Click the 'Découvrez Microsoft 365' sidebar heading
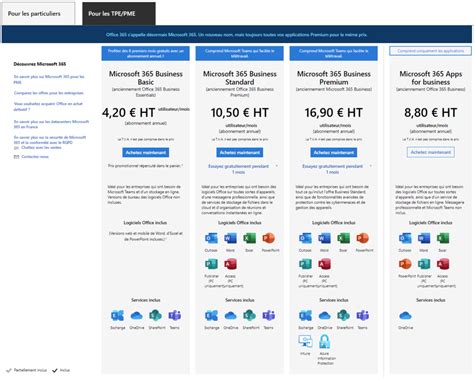 pyautogui.click(x=40, y=64)
